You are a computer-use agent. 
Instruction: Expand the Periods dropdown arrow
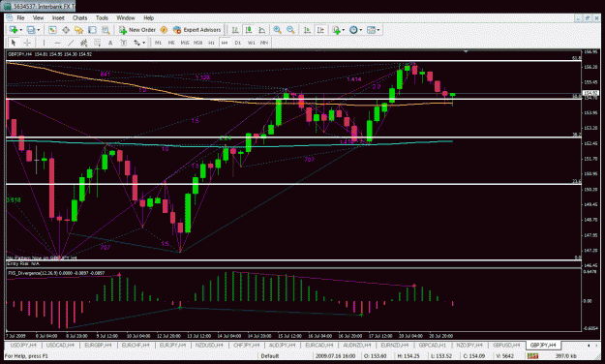tap(360, 30)
